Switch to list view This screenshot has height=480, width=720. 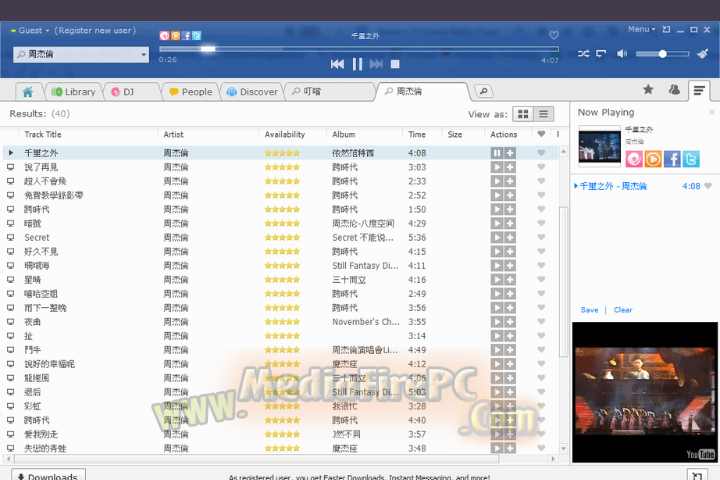point(543,114)
